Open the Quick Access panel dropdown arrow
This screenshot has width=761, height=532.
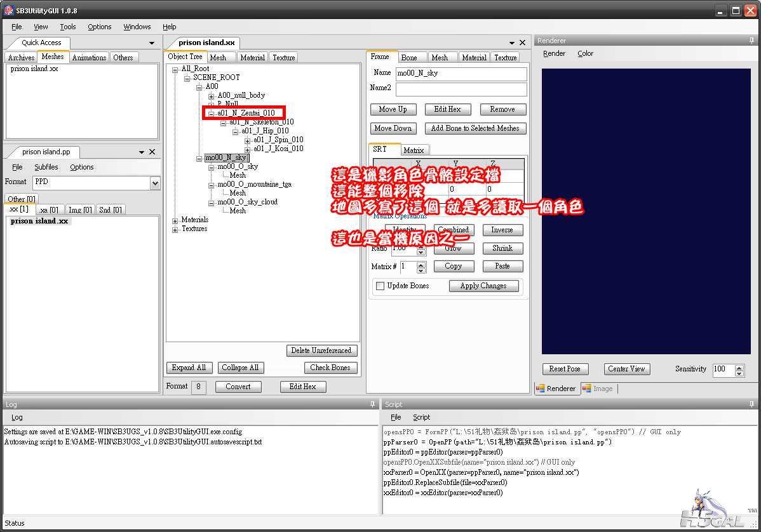(x=152, y=43)
